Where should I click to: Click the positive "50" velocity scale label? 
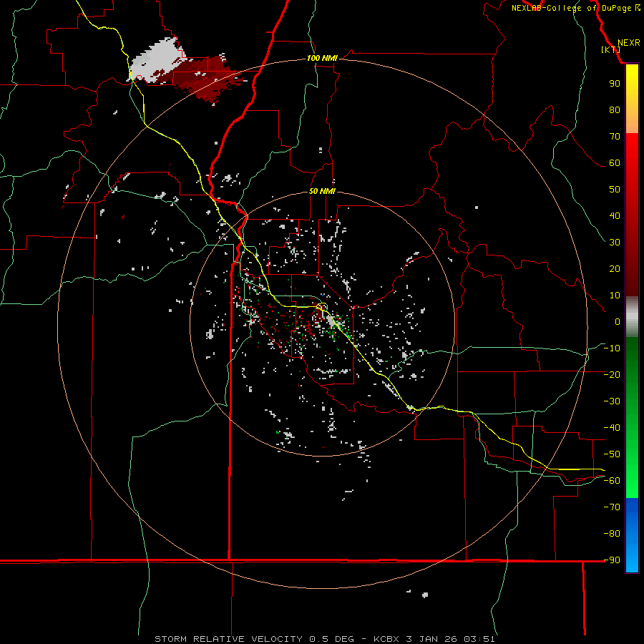615,190
